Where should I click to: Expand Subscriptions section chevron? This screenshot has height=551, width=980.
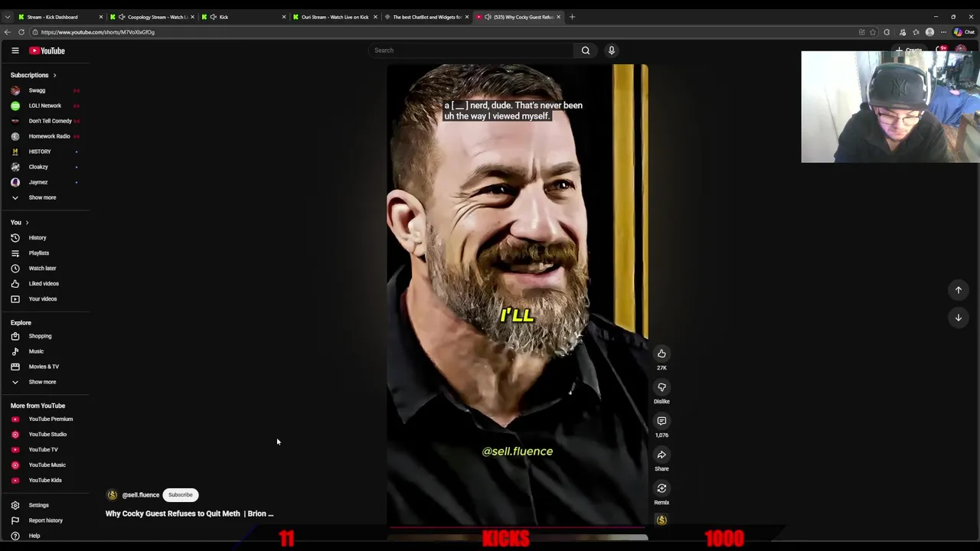point(54,75)
